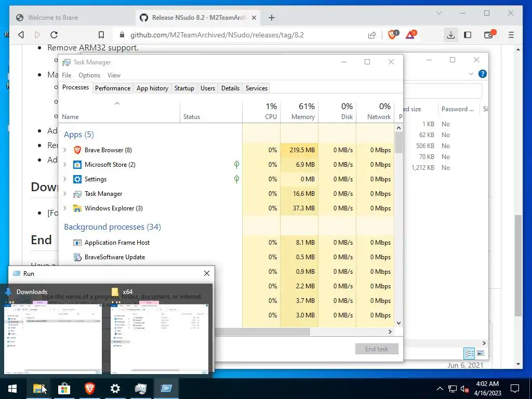Screen dimensions: 532x399
Task: Click the Brave forward navigation arrow
Action: pyautogui.click(x=37, y=35)
